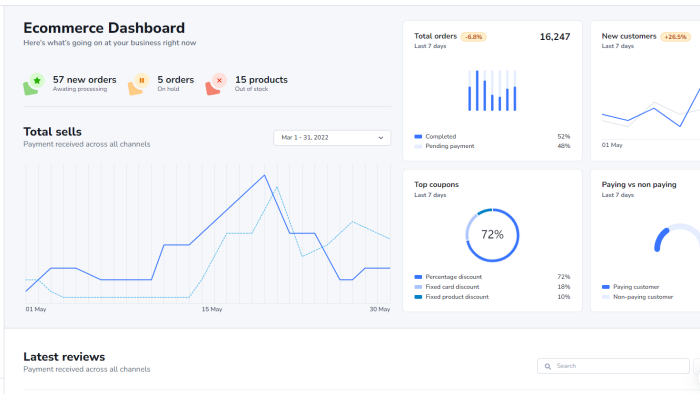Click the Pending payment legend label
The width and height of the screenshot is (700, 394).
tap(450, 146)
